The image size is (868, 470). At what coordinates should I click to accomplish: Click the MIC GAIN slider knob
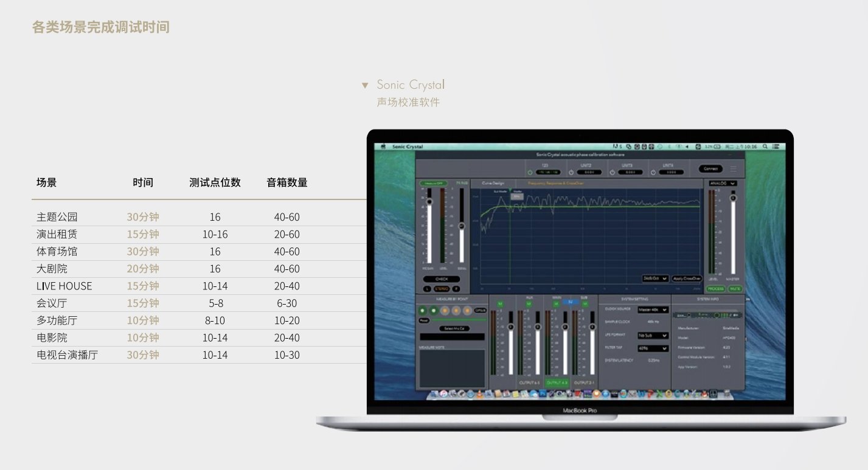tap(429, 202)
